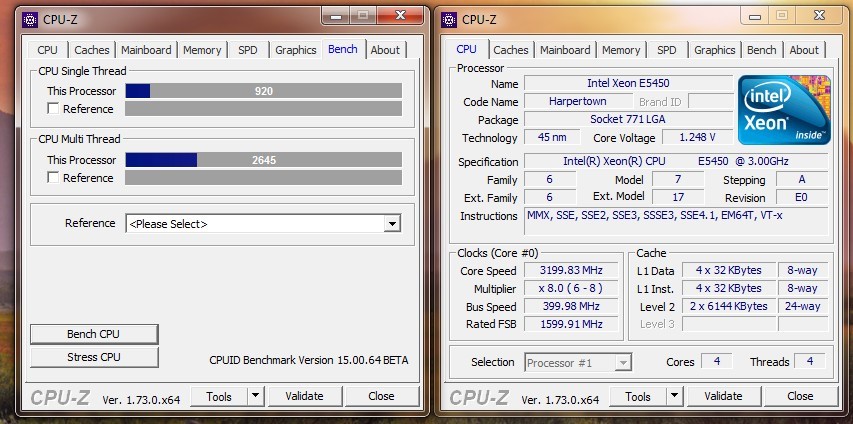Switch to Mainboard tab in left window
The height and width of the screenshot is (424, 853).
click(x=146, y=50)
